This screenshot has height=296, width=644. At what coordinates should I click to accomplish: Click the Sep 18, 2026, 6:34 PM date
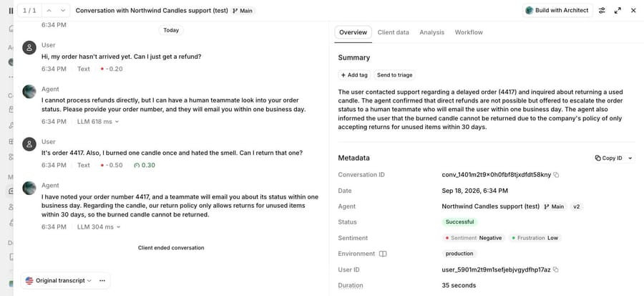(x=475, y=191)
